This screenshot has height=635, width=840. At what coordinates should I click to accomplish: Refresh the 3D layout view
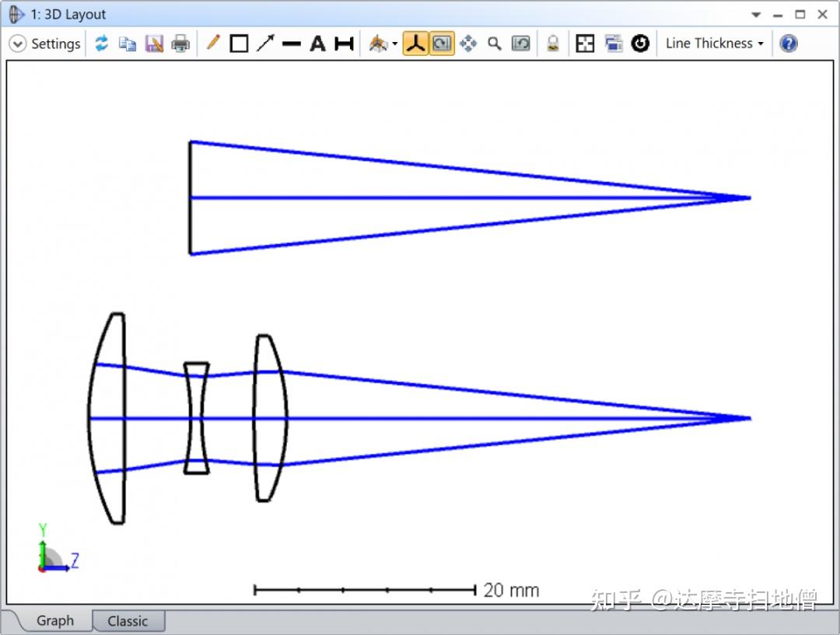[x=102, y=43]
